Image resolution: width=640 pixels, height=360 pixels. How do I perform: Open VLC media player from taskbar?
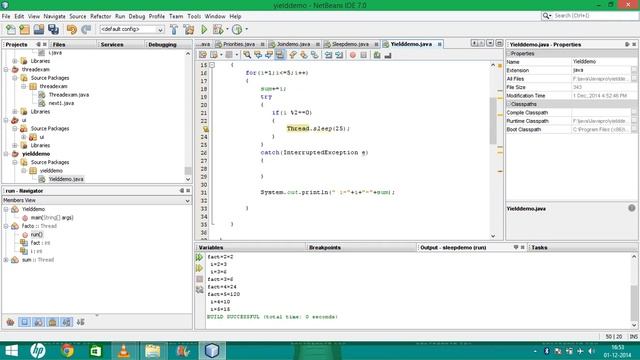click(x=124, y=351)
